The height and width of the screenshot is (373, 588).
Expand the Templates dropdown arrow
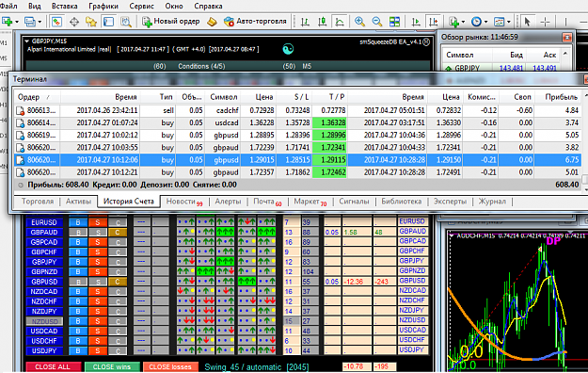pos(508,22)
